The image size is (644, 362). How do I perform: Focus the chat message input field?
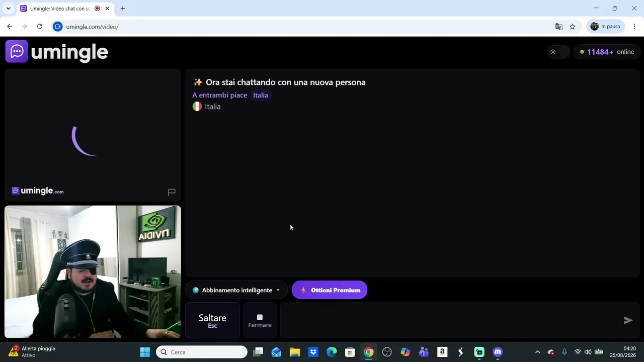tap(450, 320)
